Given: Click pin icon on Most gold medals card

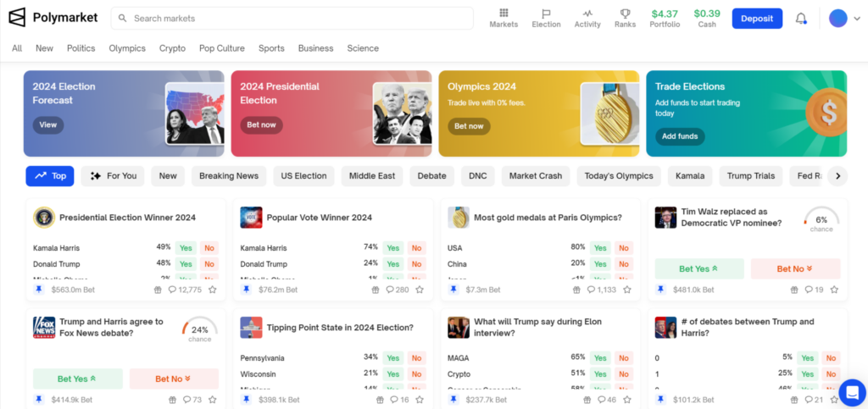Looking at the screenshot, I should [x=453, y=289].
